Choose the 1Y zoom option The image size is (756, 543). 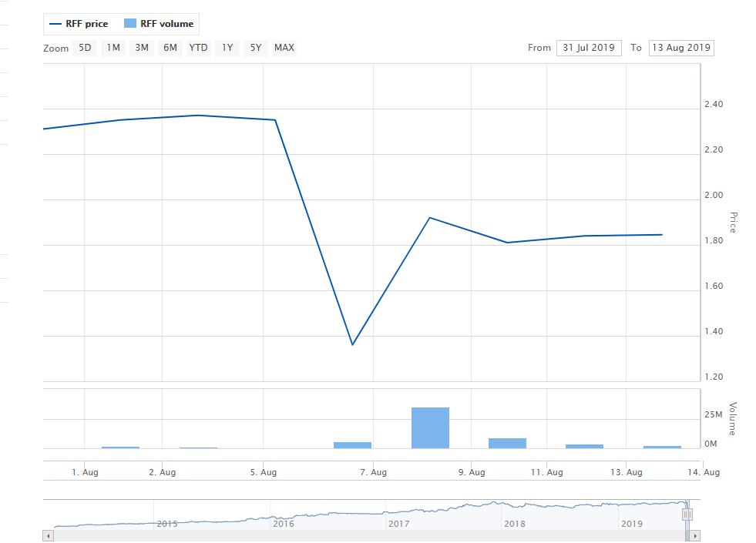(x=227, y=48)
